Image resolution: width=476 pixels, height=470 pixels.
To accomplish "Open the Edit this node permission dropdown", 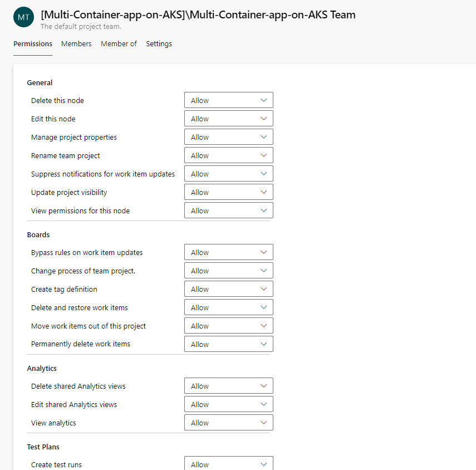I will (x=229, y=119).
